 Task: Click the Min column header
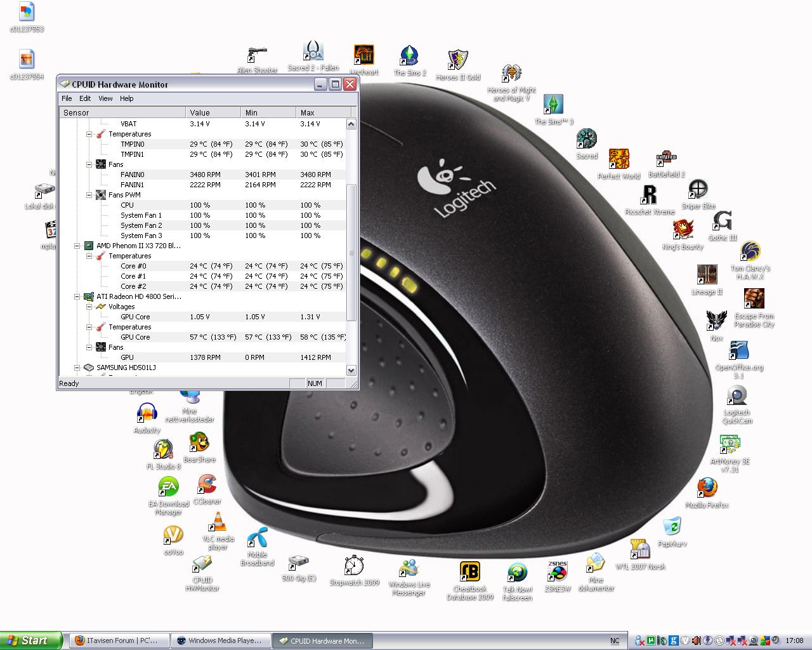[x=268, y=112]
